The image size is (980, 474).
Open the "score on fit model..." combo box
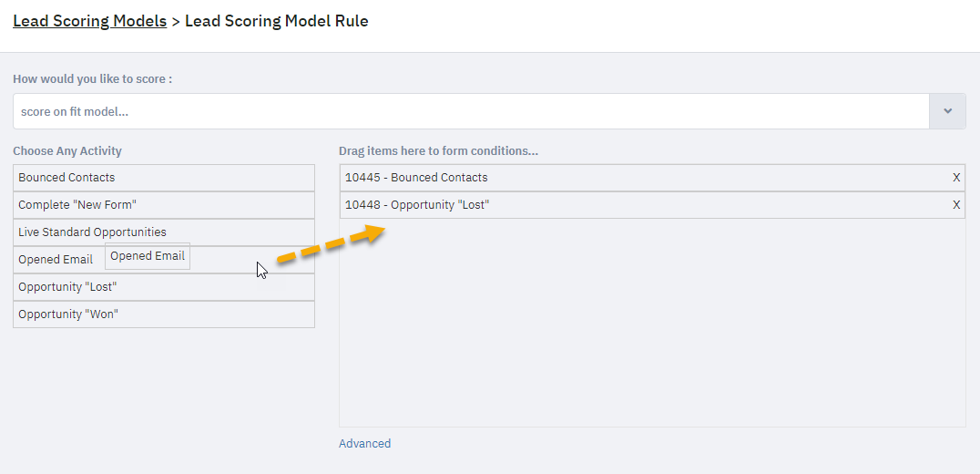tap(471, 111)
